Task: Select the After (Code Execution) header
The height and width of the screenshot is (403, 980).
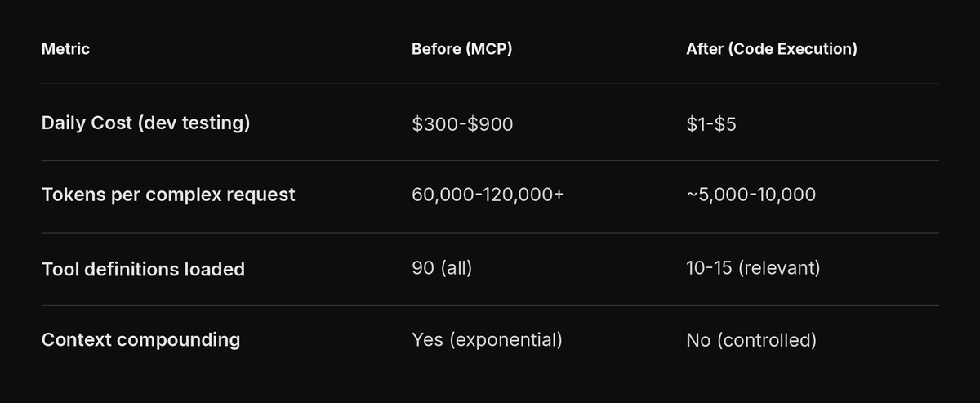Action: coord(772,49)
